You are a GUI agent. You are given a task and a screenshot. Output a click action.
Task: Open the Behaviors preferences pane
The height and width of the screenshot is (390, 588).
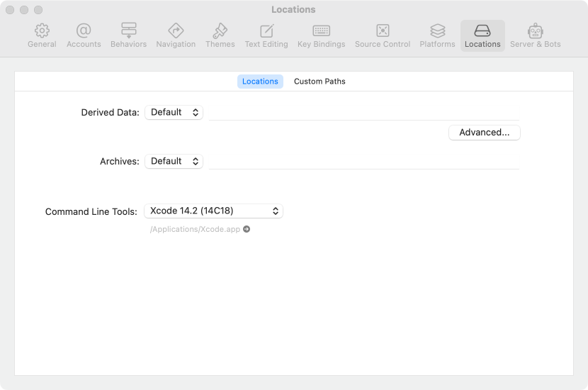tap(129, 35)
